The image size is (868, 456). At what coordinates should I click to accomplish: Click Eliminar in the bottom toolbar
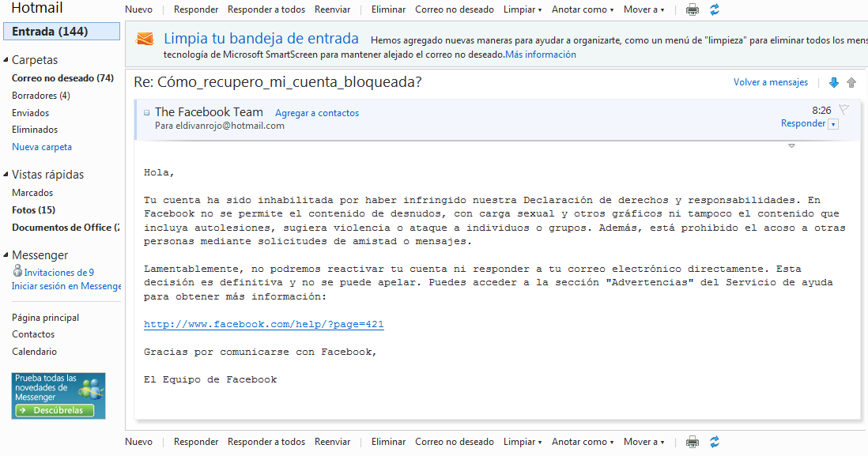click(x=388, y=442)
